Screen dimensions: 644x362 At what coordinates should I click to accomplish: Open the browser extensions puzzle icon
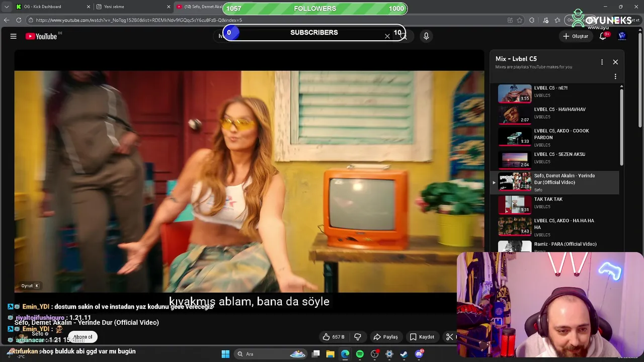tap(532, 20)
